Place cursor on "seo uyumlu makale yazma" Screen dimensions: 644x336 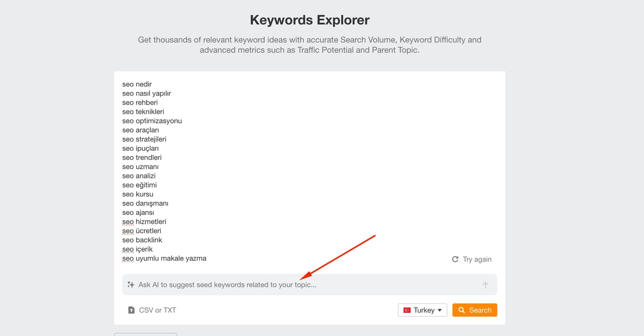[x=164, y=258]
